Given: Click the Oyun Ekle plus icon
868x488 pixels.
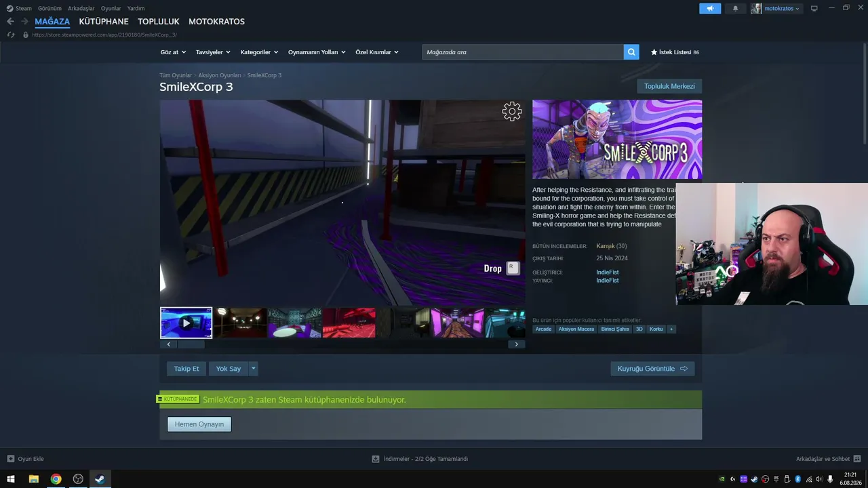Looking at the screenshot, I should point(10,459).
